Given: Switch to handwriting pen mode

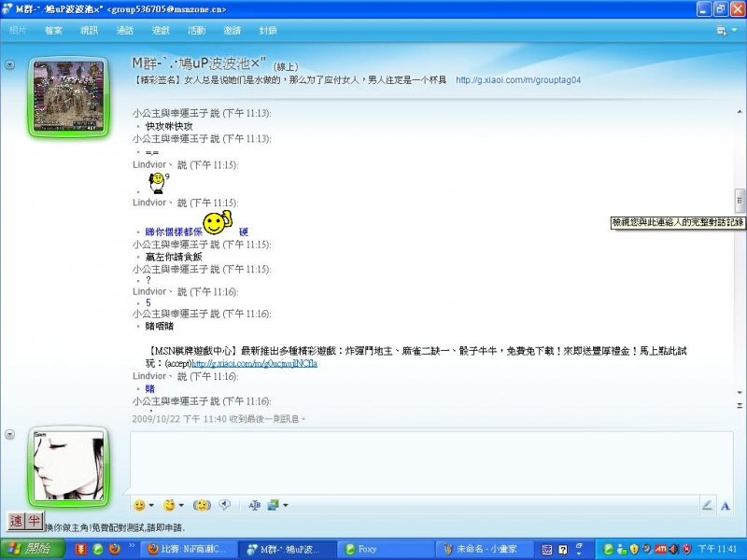Looking at the screenshot, I should 707,505.
